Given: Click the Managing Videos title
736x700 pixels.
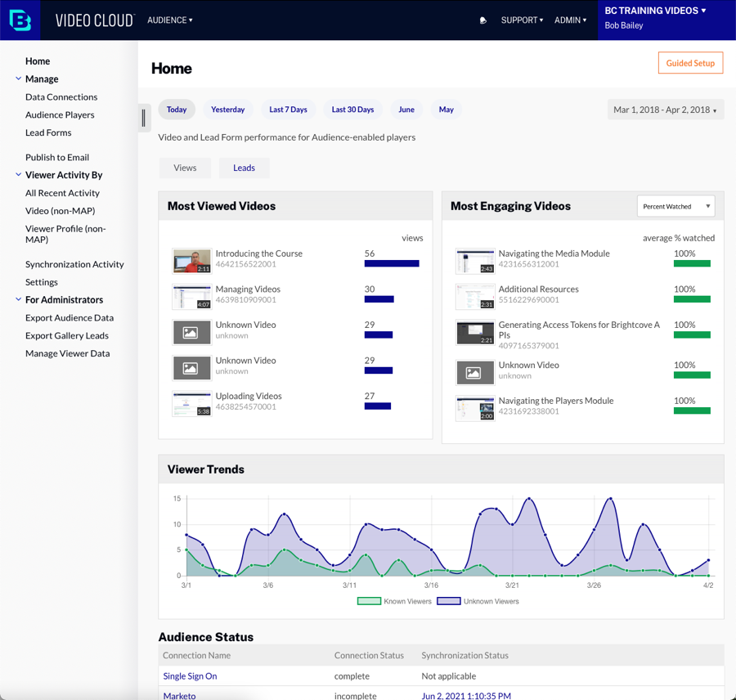Looking at the screenshot, I should pyautogui.click(x=248, y=289).
